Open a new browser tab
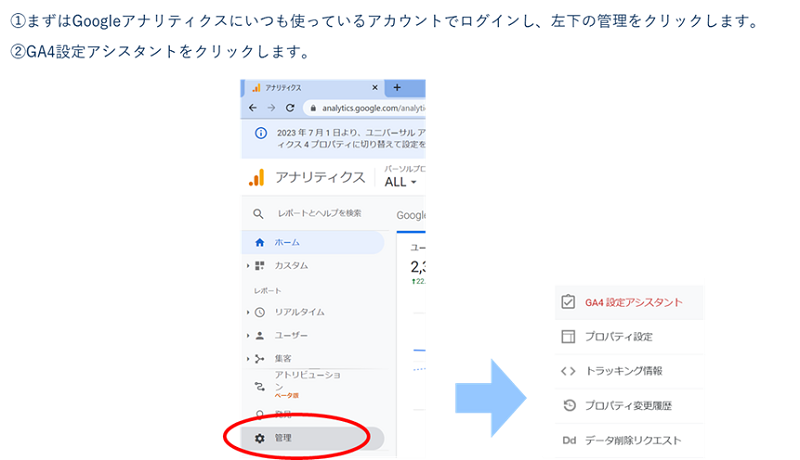The height and width of the screenshot is (460, 800). pos(397,88)
